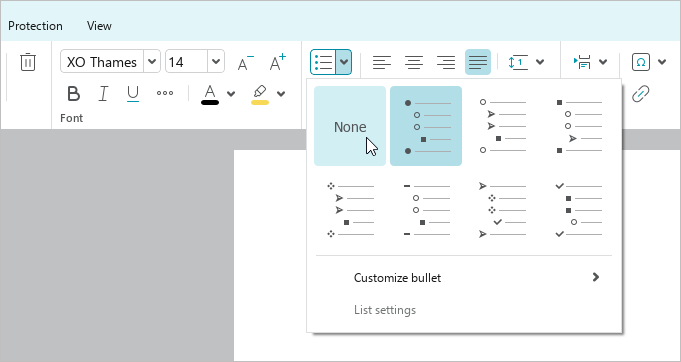Collapse the bullet list dropdown arrow
This screenshot has width=681, height=362.
coord(344,62)
